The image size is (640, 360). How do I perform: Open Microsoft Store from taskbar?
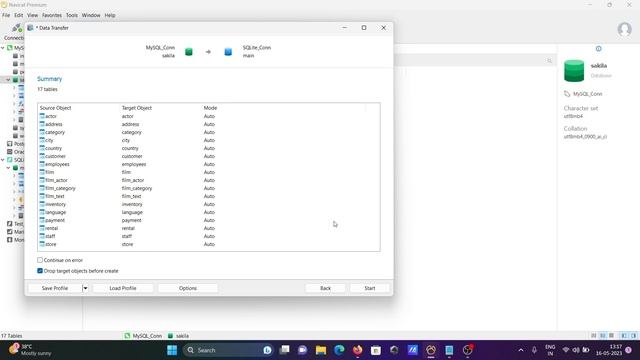[x=376, y=350]
